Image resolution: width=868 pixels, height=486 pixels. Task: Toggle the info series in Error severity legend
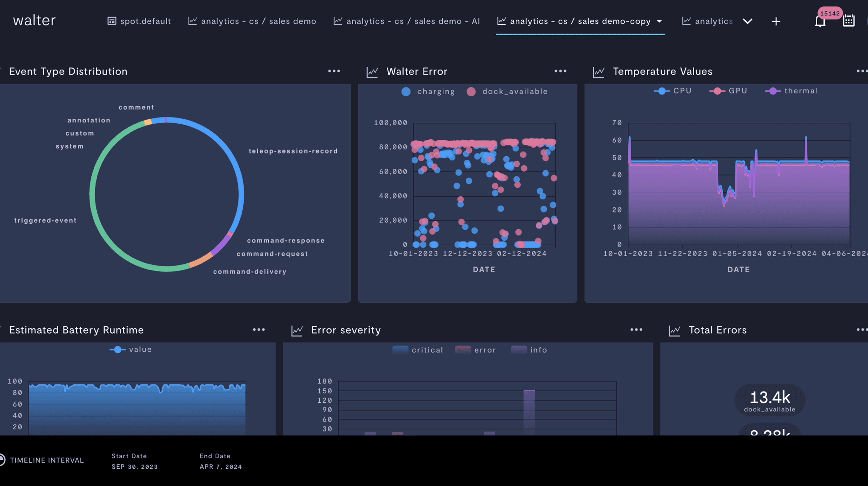click(x=529, y=350)
